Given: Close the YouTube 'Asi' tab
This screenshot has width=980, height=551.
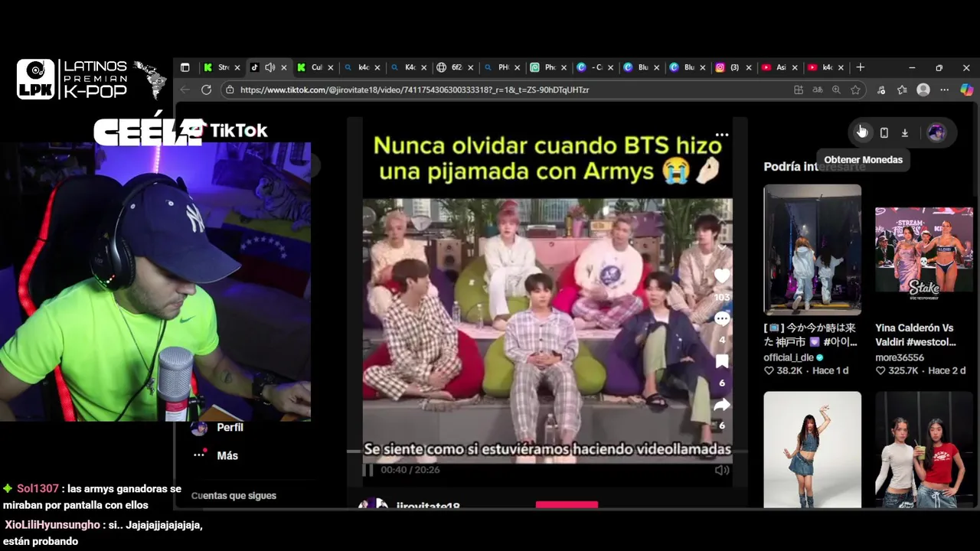Looking at the screenshot, I should (x=795, y=67).
